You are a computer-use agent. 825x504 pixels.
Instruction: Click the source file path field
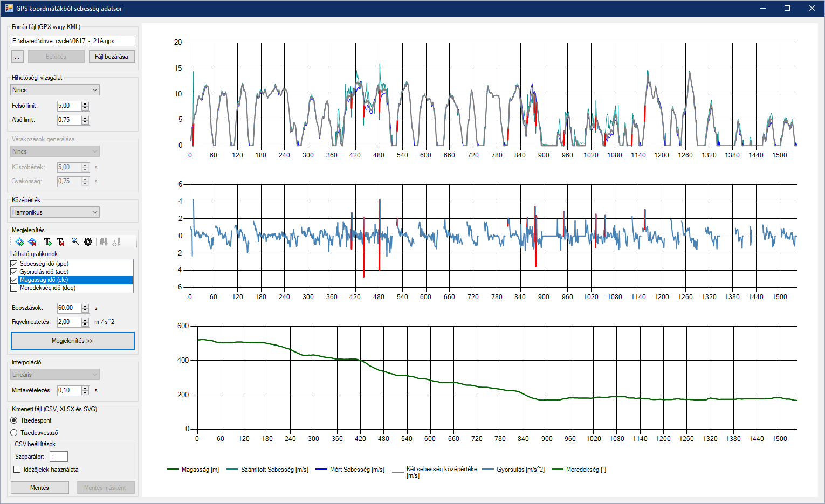(73, 41)
